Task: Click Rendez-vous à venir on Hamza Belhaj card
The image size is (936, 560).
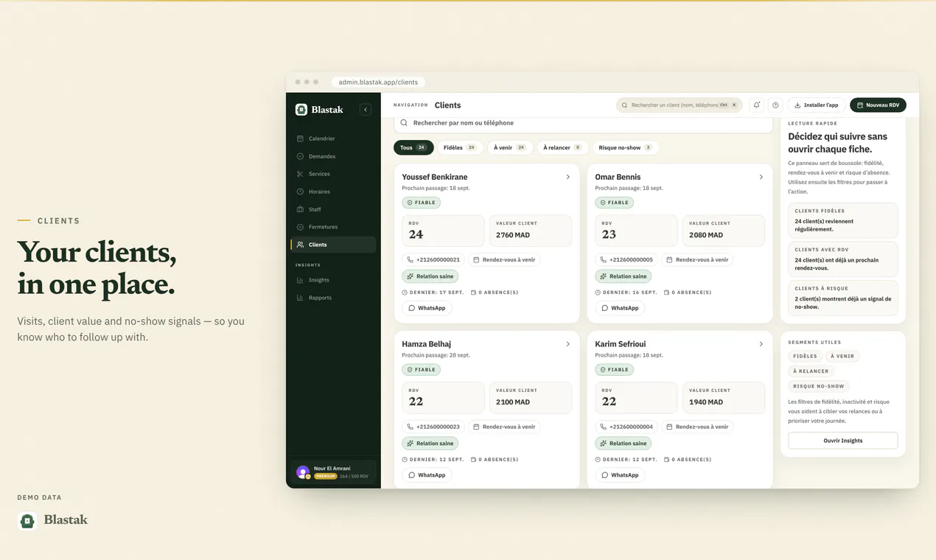Action: [x=504, y=427]
